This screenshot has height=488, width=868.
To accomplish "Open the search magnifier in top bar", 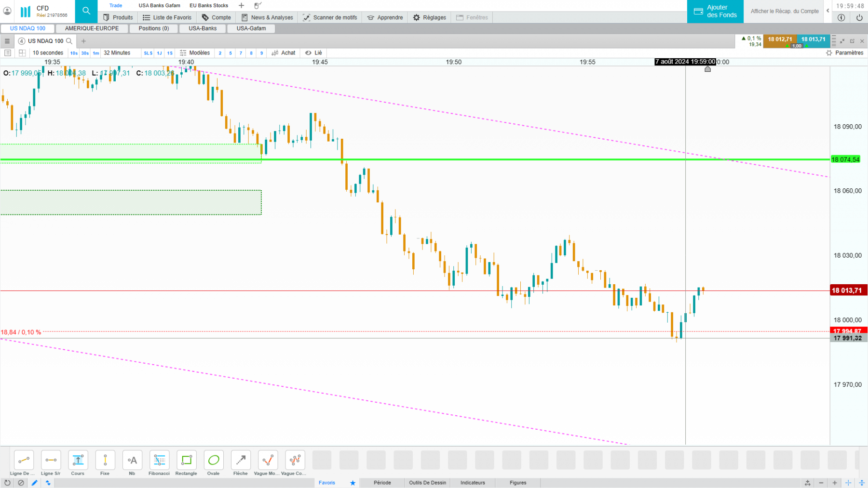I will [86, 11].
